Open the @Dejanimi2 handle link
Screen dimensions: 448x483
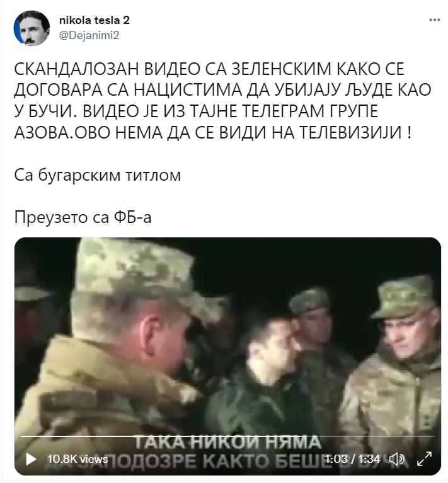coord(89,35)
